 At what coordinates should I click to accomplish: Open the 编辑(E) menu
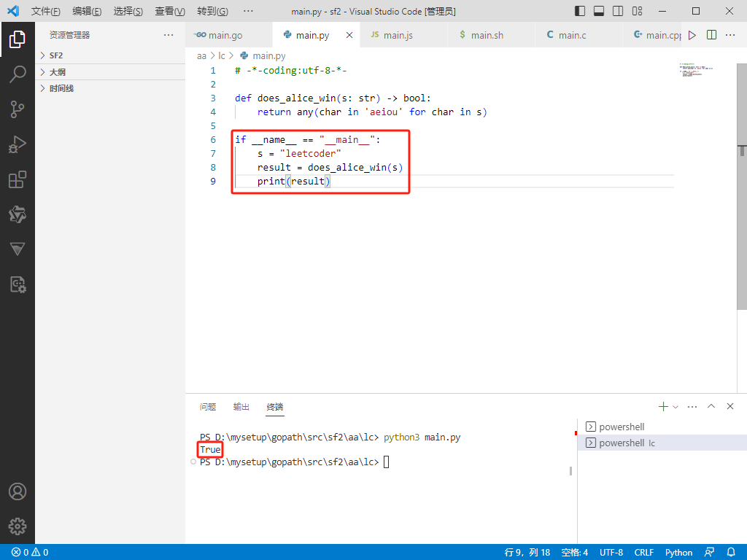pyautogui.click(x=87, y=11)
